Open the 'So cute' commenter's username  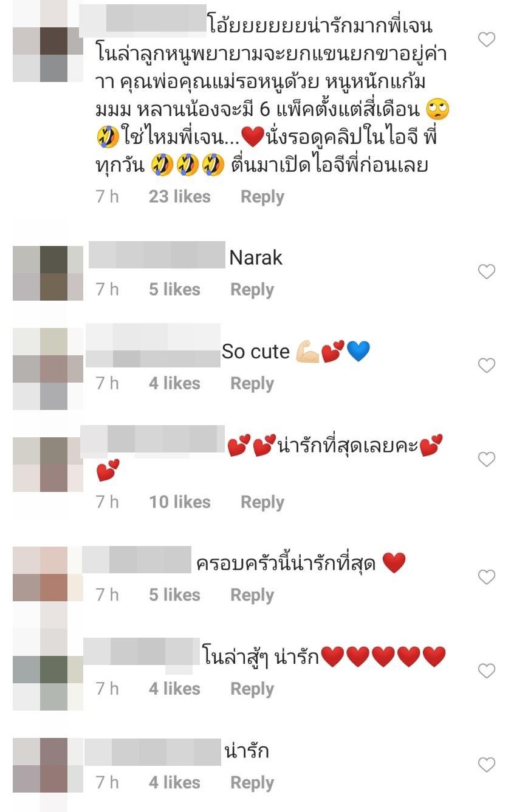point(153,346)
